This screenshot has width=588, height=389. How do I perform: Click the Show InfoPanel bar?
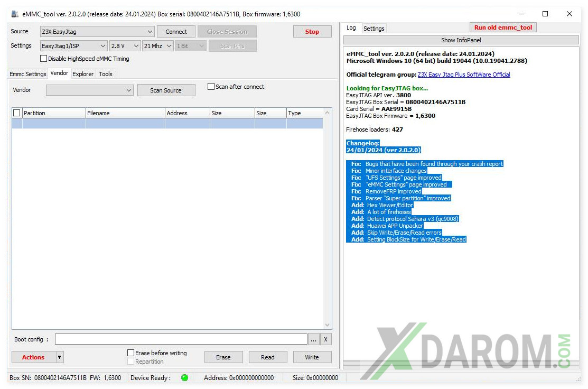click(x=461, y=40)
